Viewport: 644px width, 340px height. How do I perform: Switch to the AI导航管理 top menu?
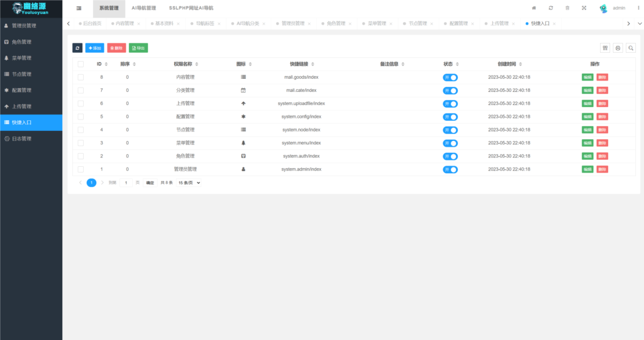click(x=143, y=8)
